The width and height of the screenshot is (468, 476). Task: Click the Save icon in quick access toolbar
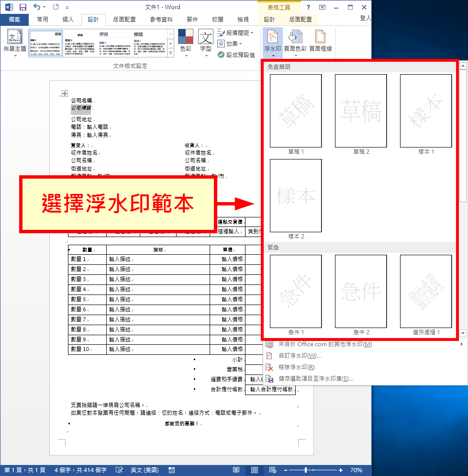tap(22, 7)
